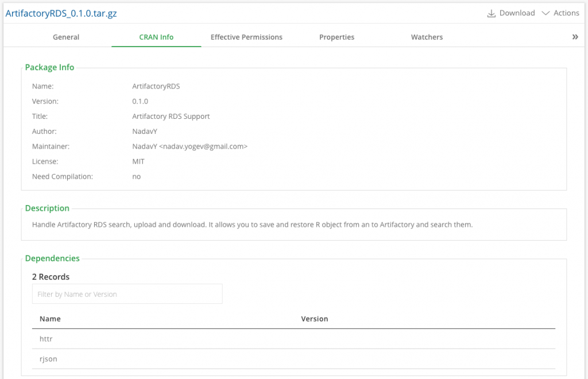Select the httr dependency row
The height and width of the screenshot is (379, 588).
coord(46,339)
